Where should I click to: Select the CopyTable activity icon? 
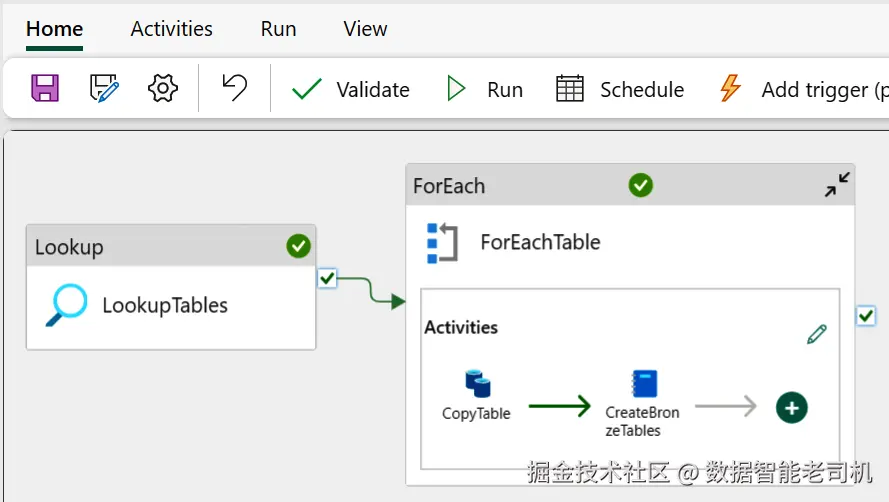pyautogui.click(x=477, y=384)
